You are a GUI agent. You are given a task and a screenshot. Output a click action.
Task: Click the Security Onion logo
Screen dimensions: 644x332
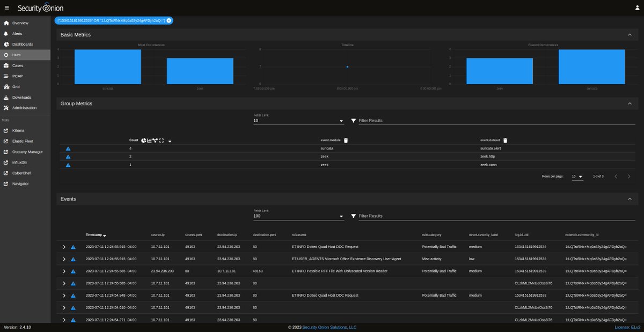pos(40,8)
